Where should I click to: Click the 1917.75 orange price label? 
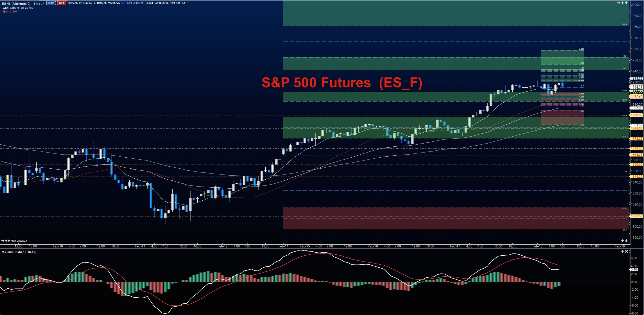pos(636,96)
